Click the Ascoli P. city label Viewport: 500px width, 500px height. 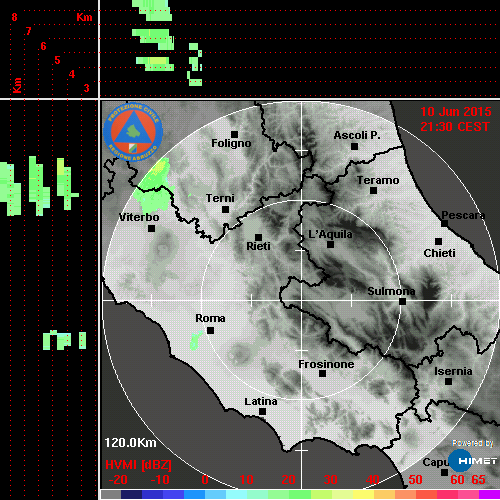[x=357, y=135]
